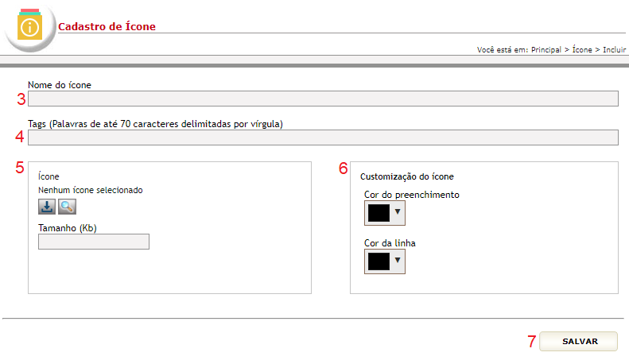Click the Tags instruction label
629x364 pixels.
point(155,124)
